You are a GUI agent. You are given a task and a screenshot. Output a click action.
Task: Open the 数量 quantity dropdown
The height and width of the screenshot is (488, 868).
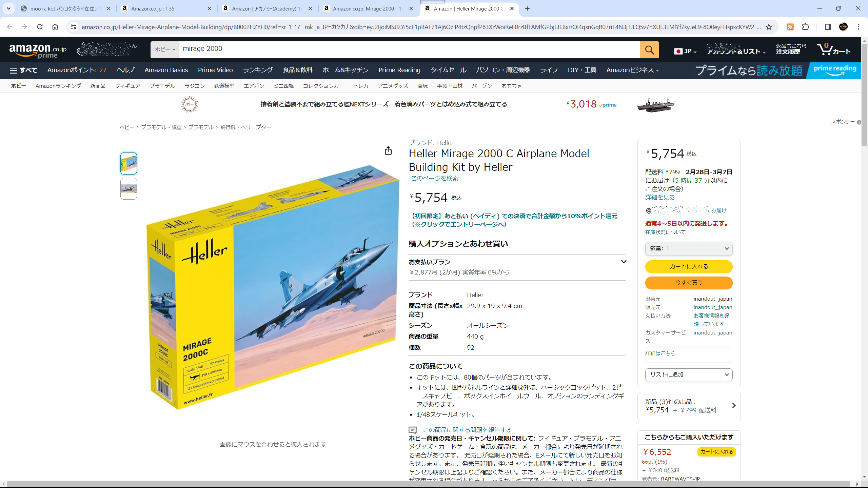689,248
